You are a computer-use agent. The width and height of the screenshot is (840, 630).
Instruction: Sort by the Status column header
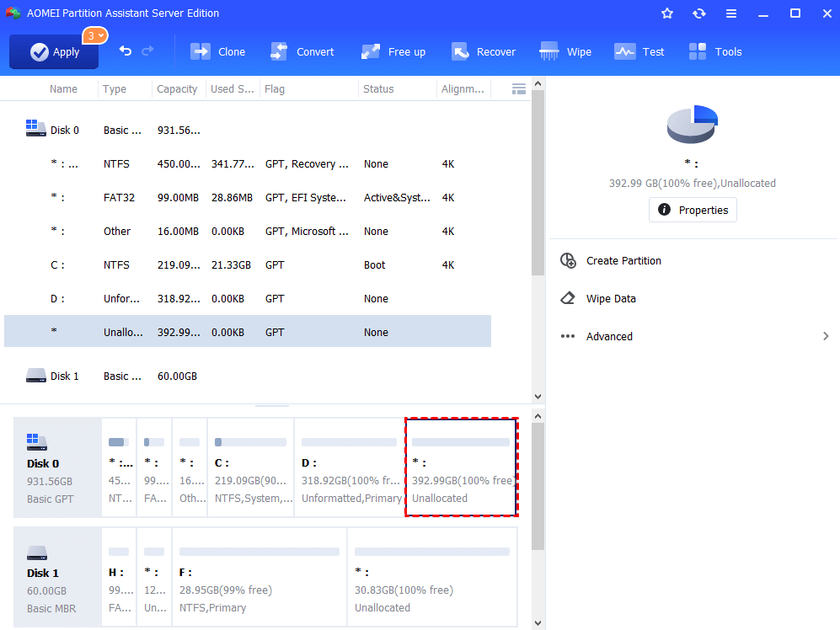(x=378, y=89)
